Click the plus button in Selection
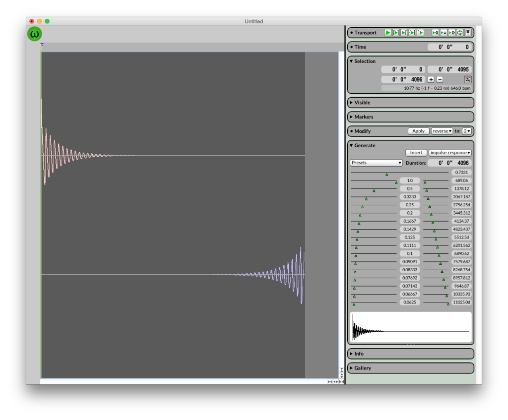 pos(431,79)
